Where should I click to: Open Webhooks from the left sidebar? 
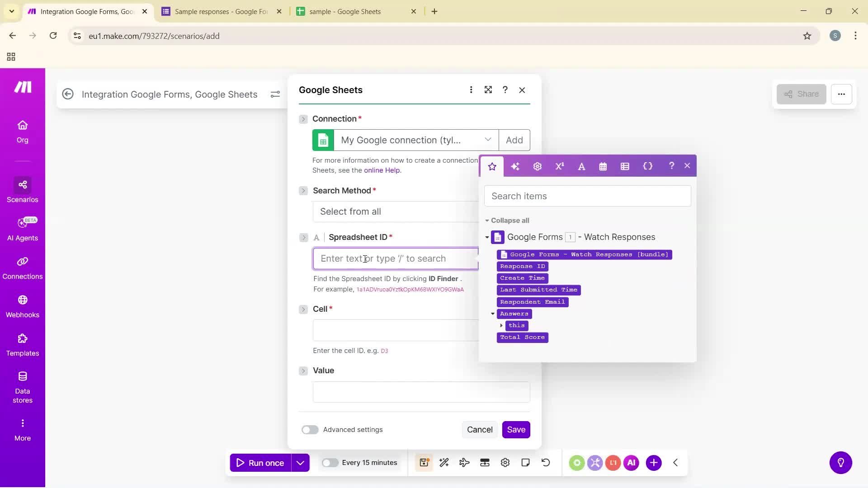22,306
